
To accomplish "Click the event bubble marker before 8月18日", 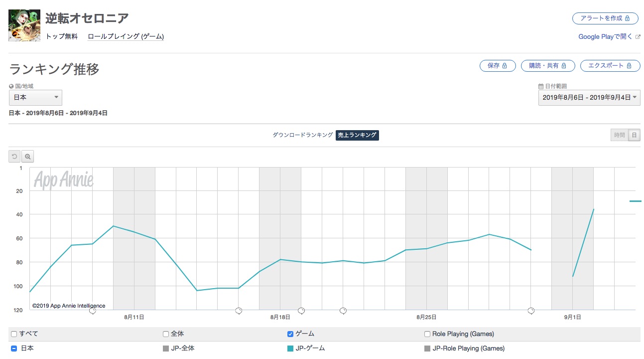I will tap(239, 311).
